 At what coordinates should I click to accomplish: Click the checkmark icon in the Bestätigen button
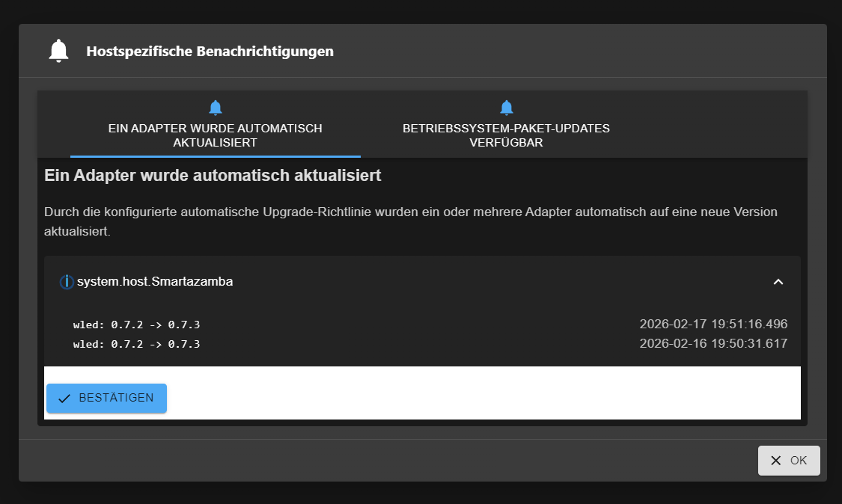pyautogui.click(x=64, y=399)
